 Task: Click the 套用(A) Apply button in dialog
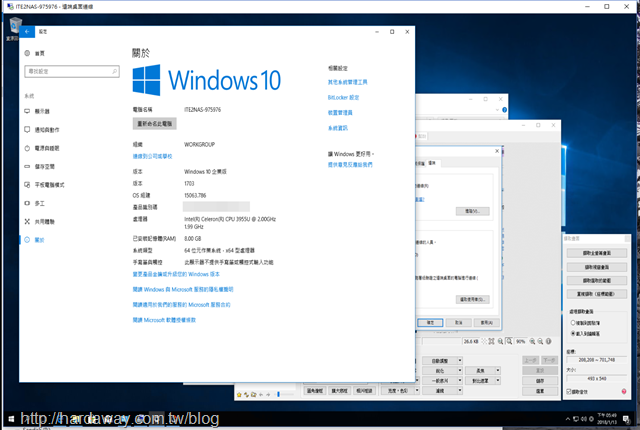tap(487, 323)
